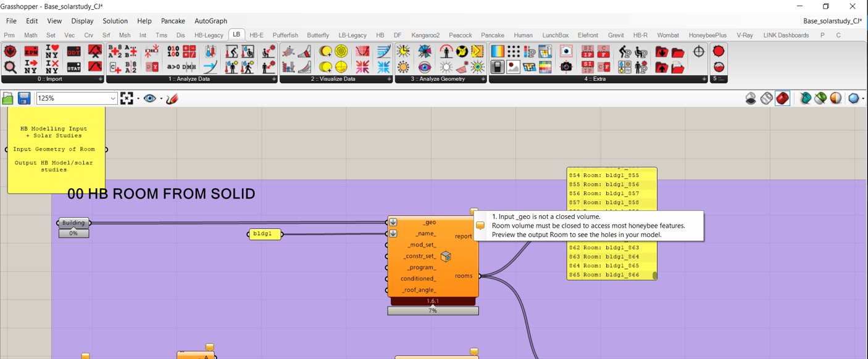This screenshot has width=868, height=359.
Task: Click the scrollbar thumb of the rooms panel
Action: pyautogui.click(x=654, y=276)
